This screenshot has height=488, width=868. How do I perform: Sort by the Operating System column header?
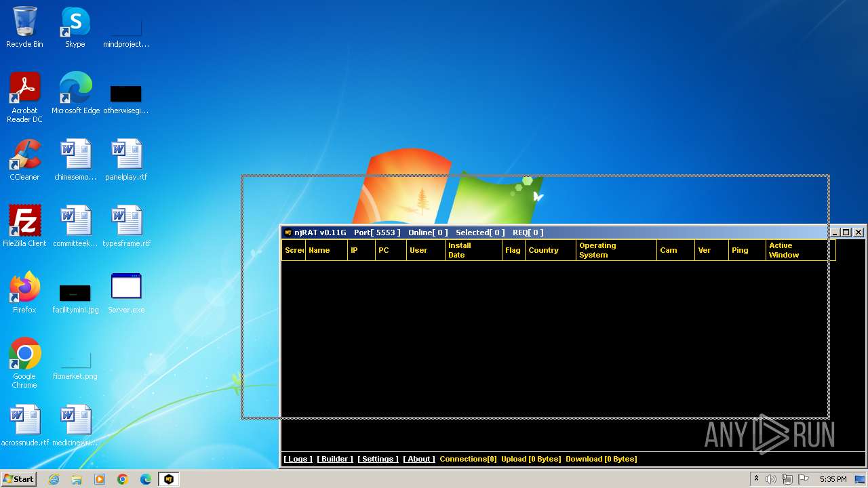(x=616, y=250)
